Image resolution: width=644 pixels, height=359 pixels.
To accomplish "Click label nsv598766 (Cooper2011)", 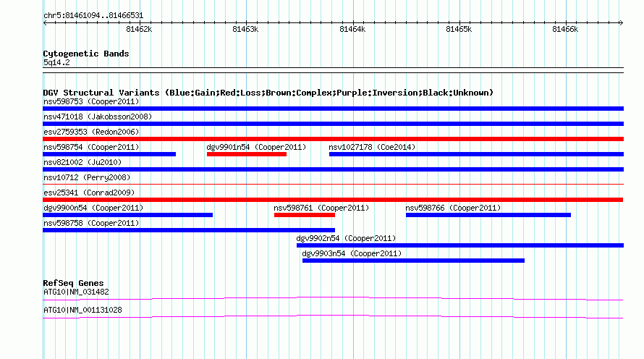I will pos(453,208).
